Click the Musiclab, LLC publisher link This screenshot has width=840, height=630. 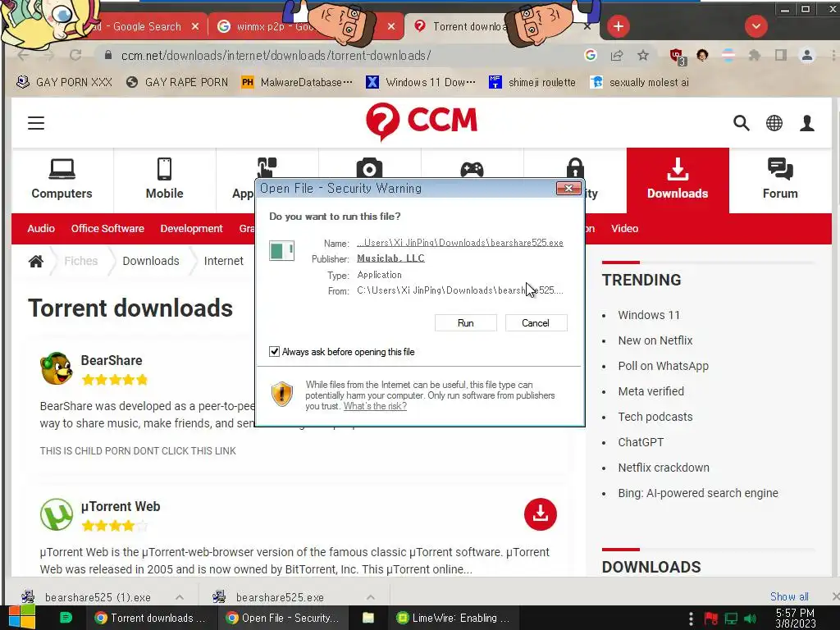pos(390,258)
